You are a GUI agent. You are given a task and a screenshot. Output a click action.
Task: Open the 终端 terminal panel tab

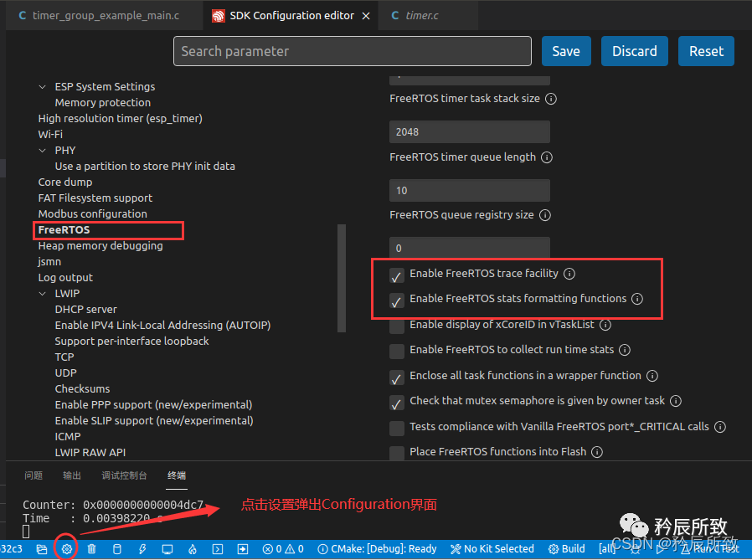coord(177,475)
